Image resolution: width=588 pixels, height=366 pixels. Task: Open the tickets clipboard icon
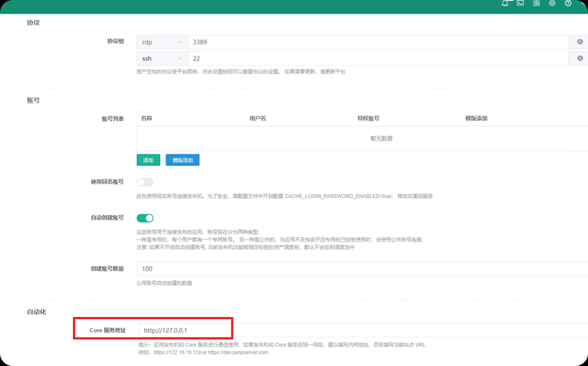pos(536,3)
